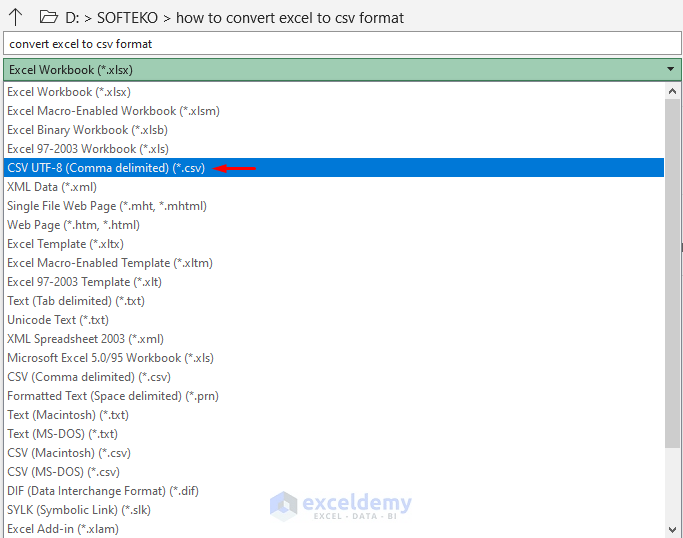Select Text (Tab delimited) (*.txt)
This screenshot has height=538, width=683.
(x=334, y=301)
